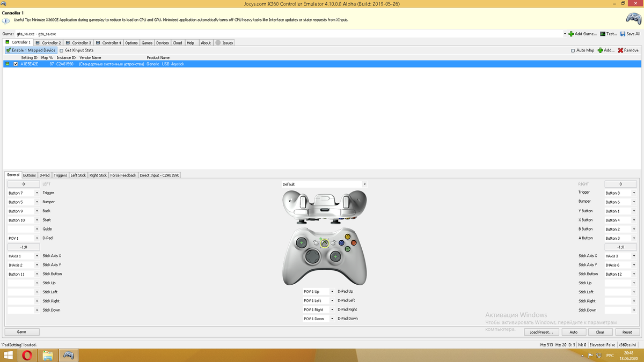Open Direct Input - C2A81590 tab
This screenshot has height=362, width=644.
(159, 175)
